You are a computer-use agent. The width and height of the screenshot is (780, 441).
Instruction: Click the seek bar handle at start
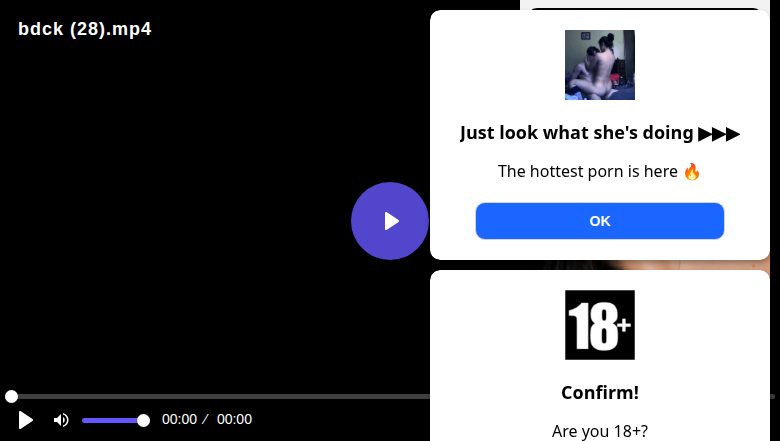click(11, 396)
